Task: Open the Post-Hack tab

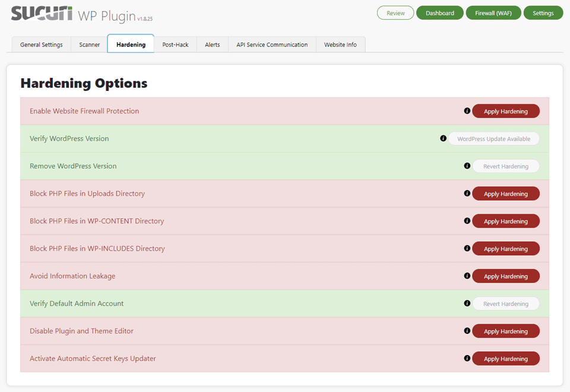Action: [175, 44]
